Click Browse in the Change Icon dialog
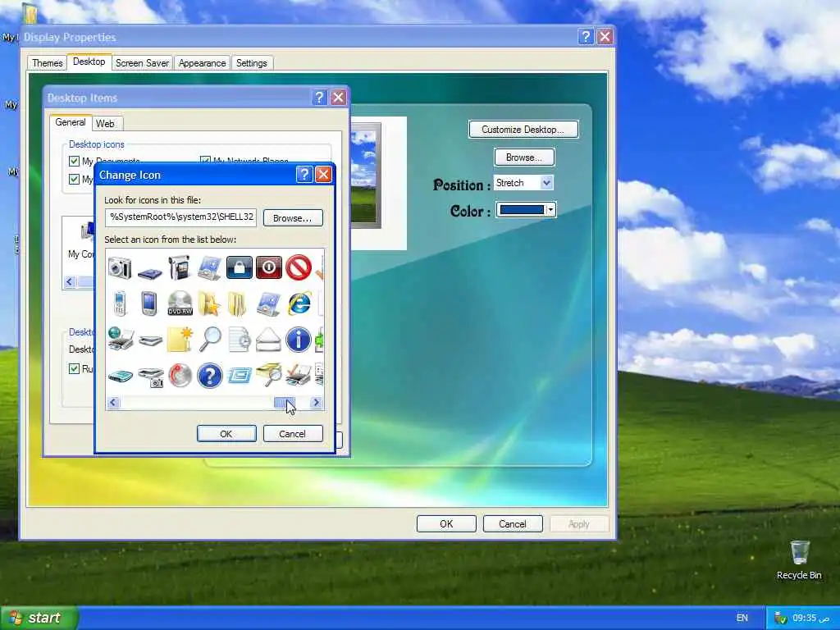Screen dimensions: 840x630 293,218
